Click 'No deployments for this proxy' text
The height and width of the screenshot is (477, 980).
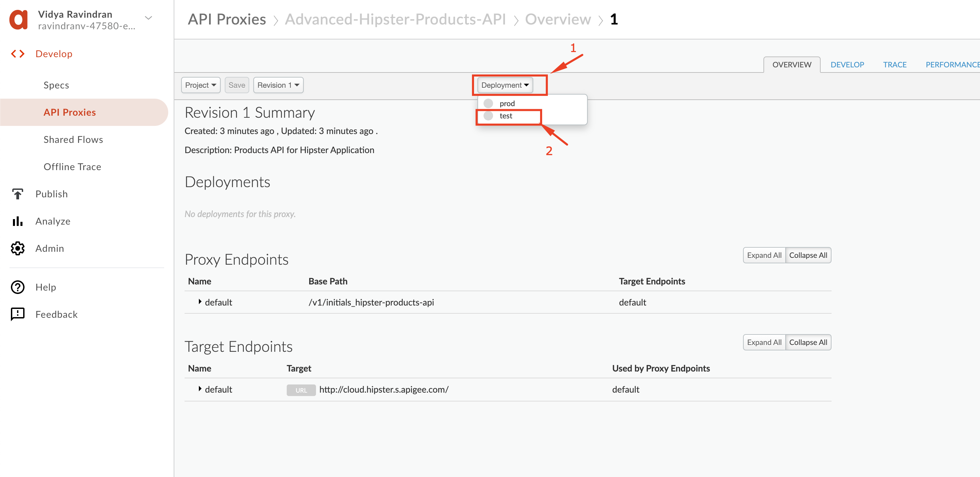click(240, 214)
